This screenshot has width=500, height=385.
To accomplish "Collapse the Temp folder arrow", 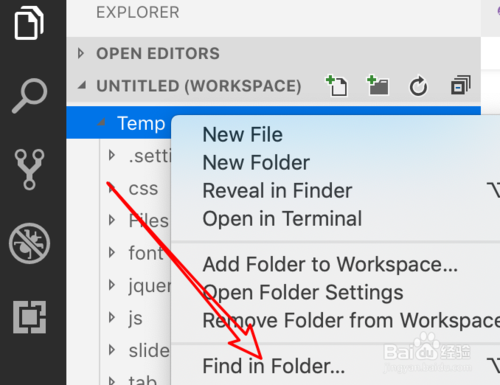I will [x=101, y=123].
